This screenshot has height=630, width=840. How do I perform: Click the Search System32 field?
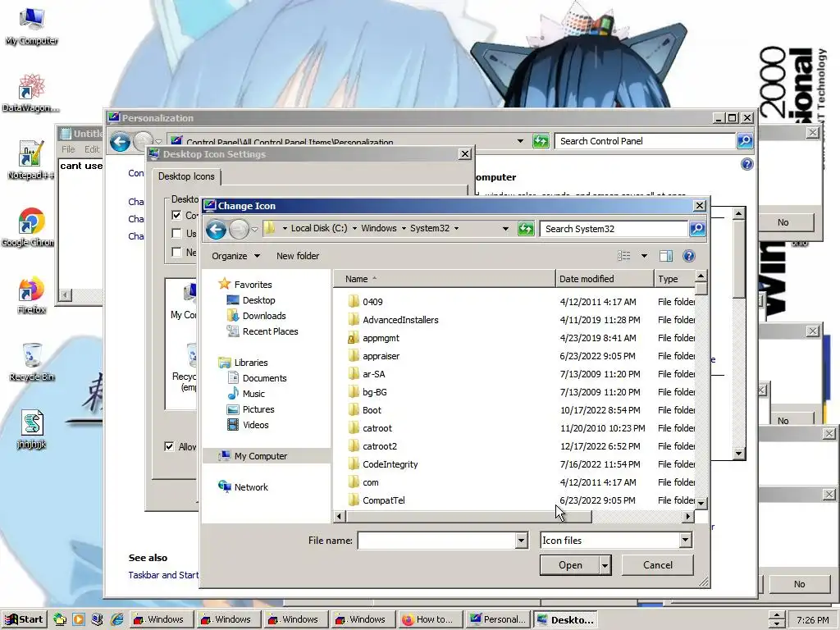coord(614,229)
